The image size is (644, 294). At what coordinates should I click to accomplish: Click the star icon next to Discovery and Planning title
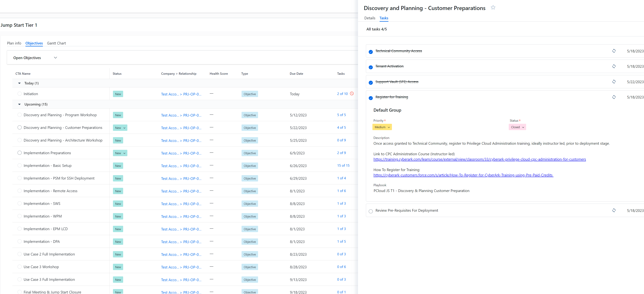(x=493, y=8)
